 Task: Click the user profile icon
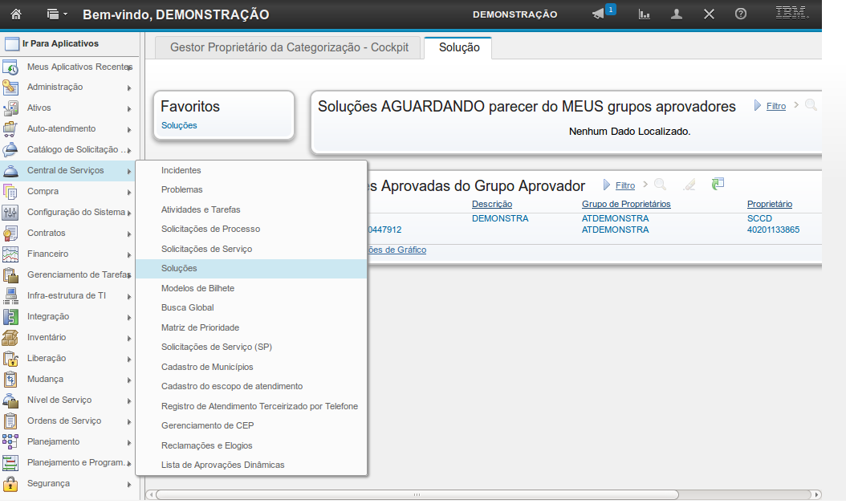click(677, 14)
